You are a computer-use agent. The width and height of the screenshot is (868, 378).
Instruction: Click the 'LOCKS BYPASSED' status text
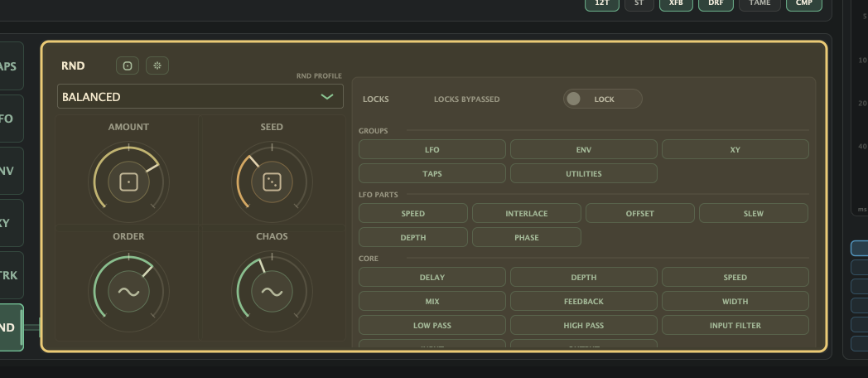(466, 99)
